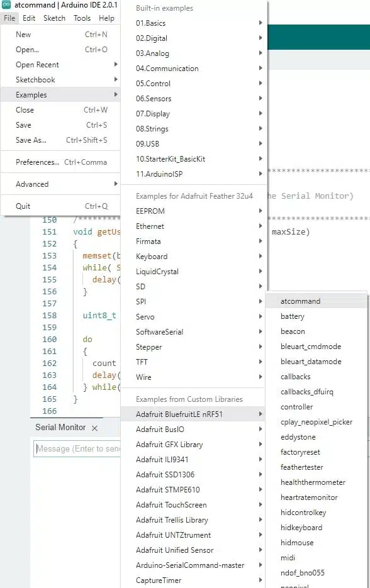
Task: Load the hidkeyboard example sketch
Action: coord(317,528)
